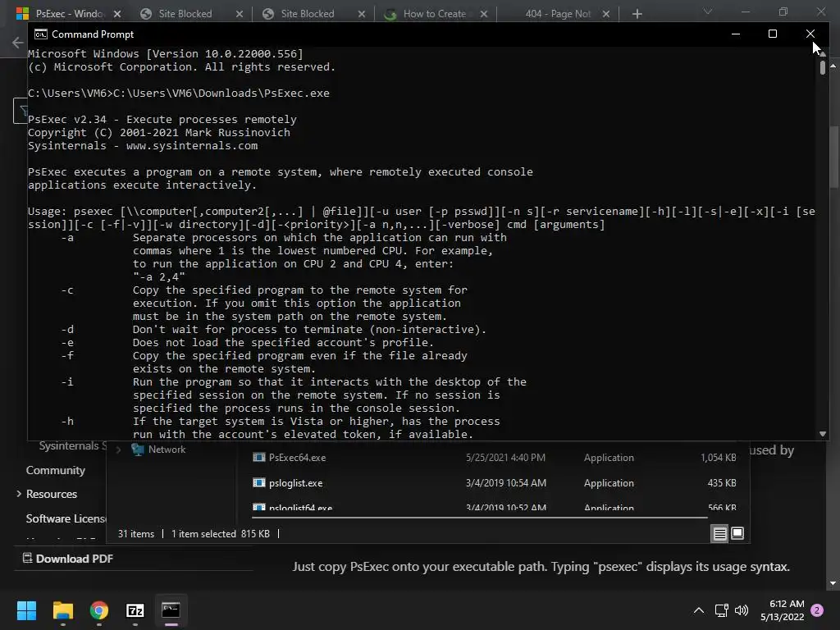Screen dimensions: 840x630
Task: Click the 3/4/2019 10:54 AM date cell
Action: [x=506, y=482]
